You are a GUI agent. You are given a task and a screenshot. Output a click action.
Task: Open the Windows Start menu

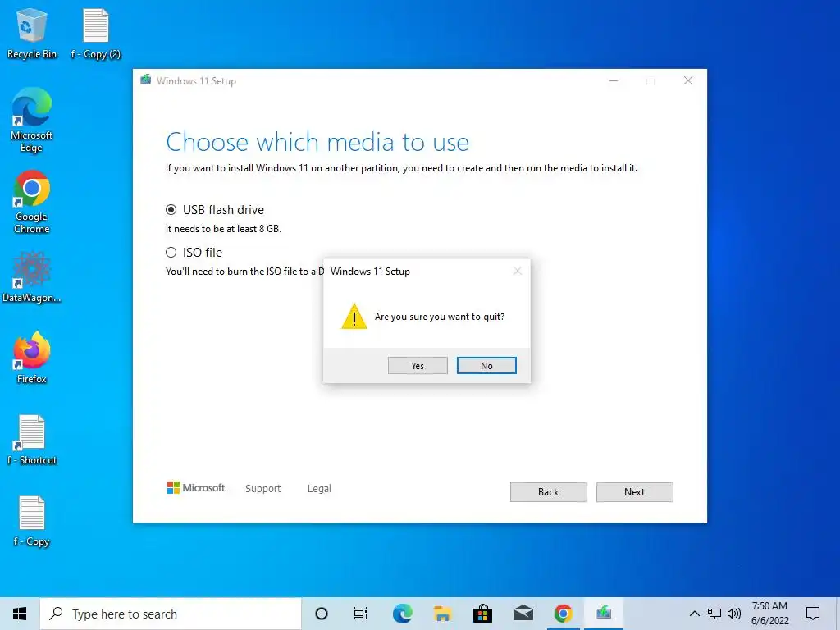point(20,614)
